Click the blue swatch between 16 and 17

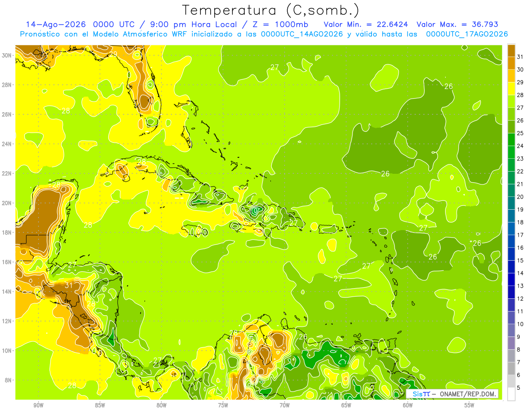pyautogui.click(x=511, y=241)
